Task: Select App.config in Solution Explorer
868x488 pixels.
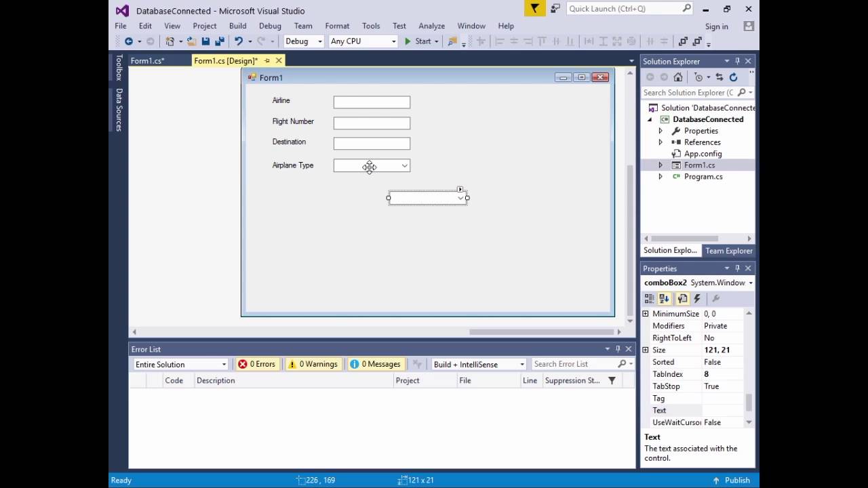Action: (x=703, y=154)
